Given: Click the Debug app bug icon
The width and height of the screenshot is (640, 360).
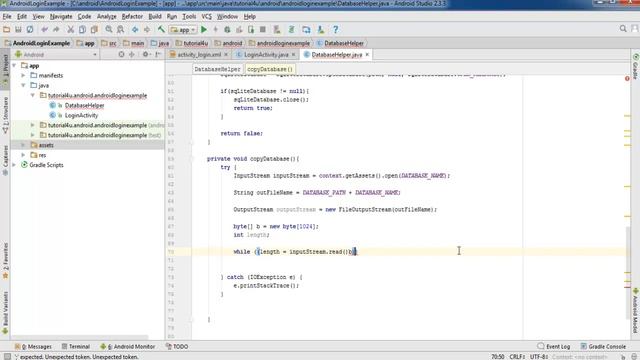Looking at the screenshot, I should tap(227, 29).
